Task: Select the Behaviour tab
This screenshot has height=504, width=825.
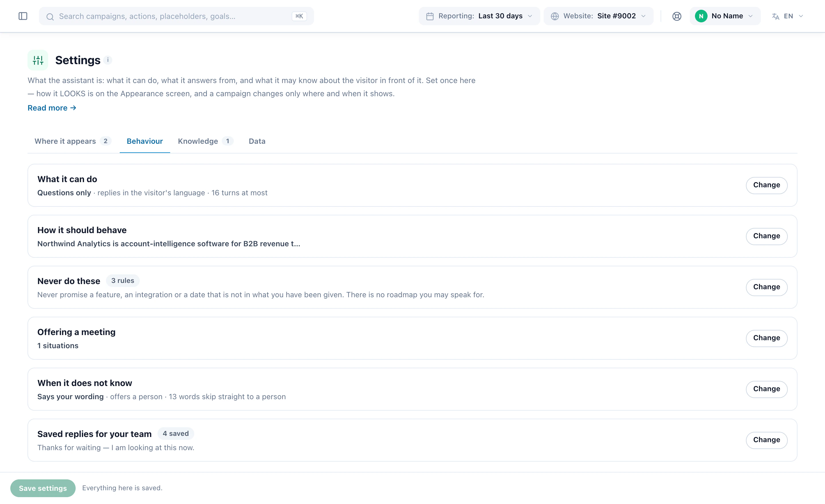Action: [x=145, y=141]
